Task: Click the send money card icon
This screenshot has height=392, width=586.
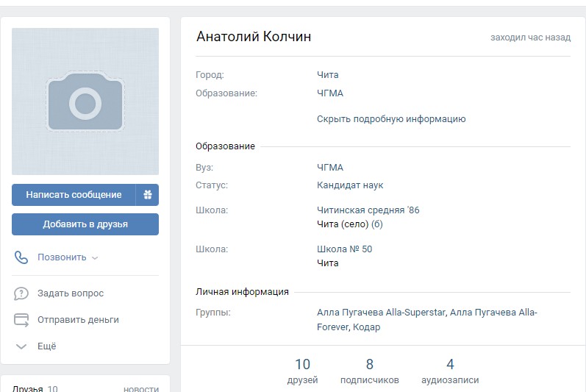Action: click(21, 320)
